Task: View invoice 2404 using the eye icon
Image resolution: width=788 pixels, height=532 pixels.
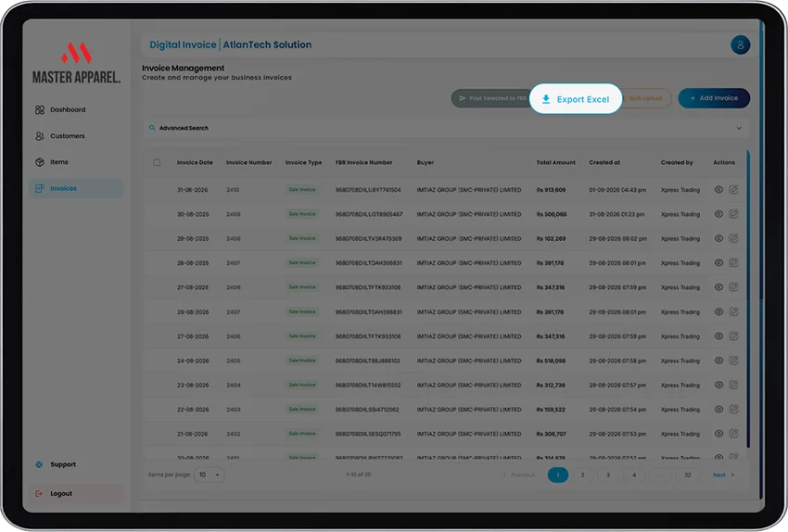Action: click(x=718, y=385)
